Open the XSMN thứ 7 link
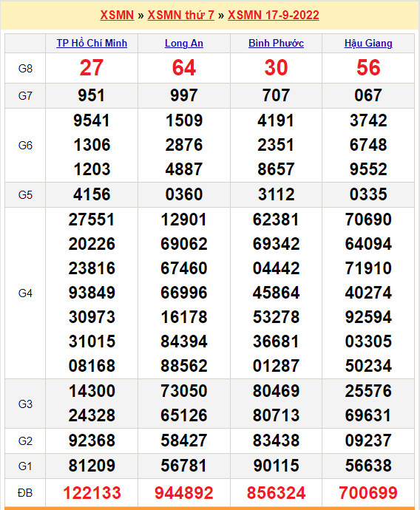 [x=181, y=15]
